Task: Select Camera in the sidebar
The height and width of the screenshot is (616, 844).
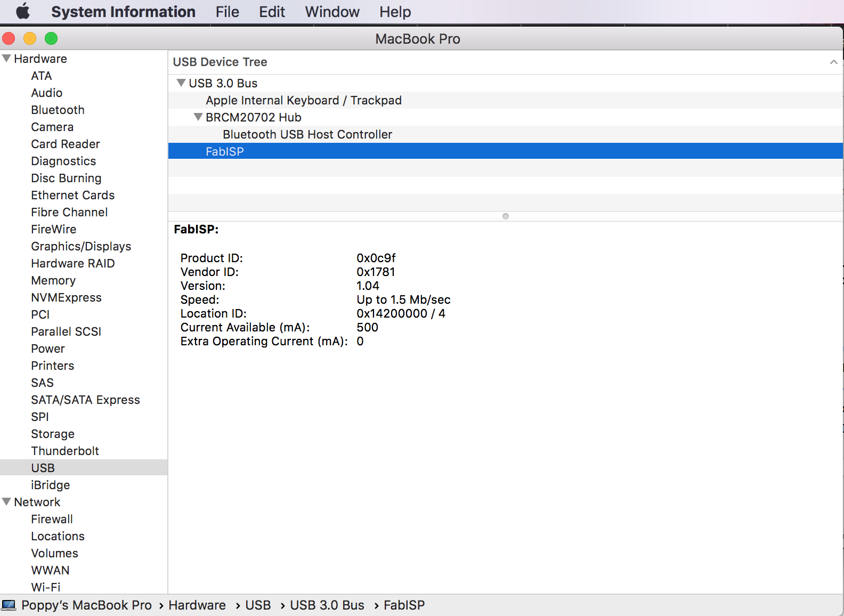Action: pyautogui.click(x=52, y=127)
